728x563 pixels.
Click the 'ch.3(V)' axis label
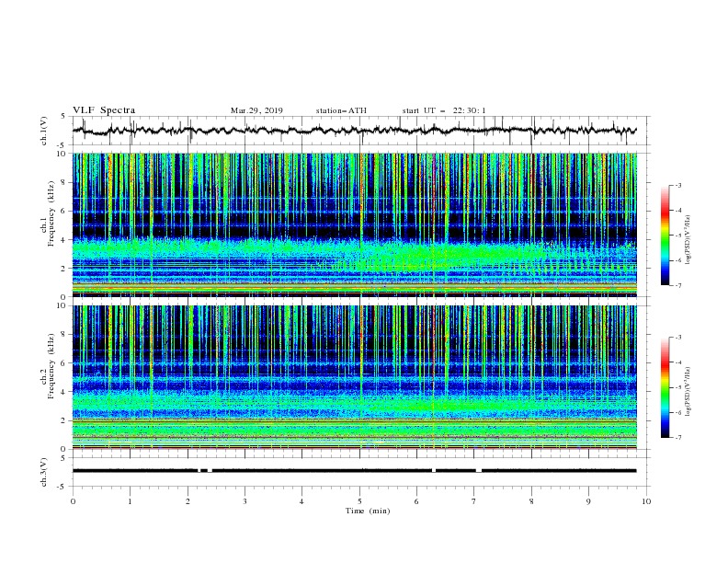[x=44, y=472]
